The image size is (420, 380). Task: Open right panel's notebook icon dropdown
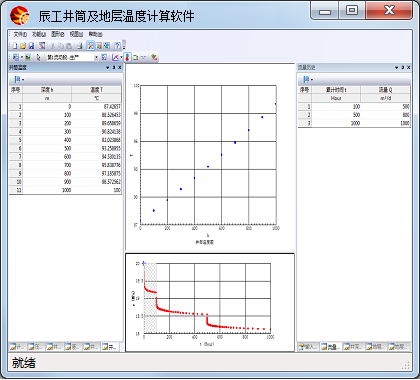(308, 79)
